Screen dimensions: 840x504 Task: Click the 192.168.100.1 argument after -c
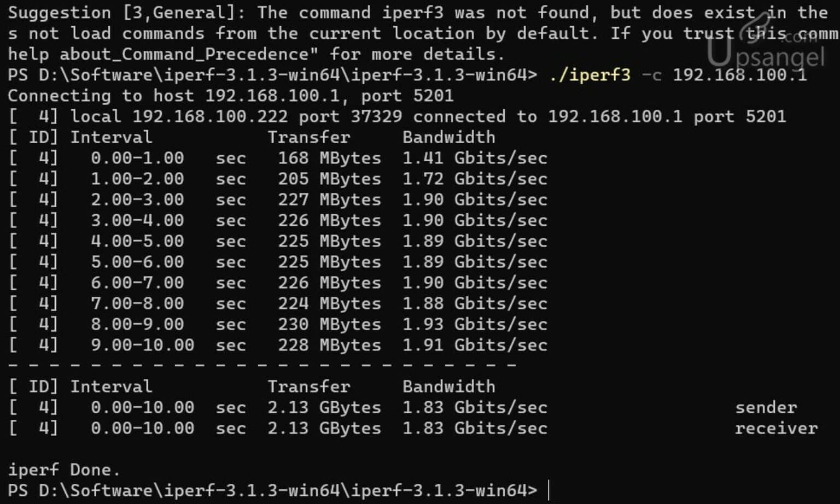[739, 75]
